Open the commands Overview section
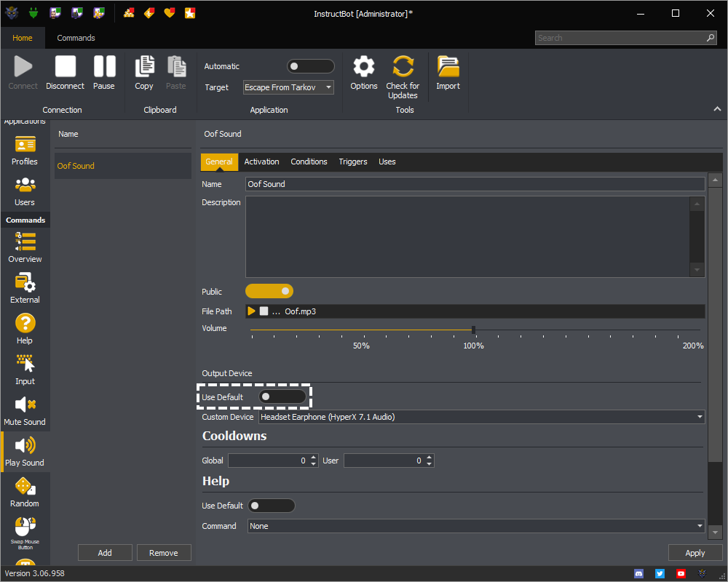 (25, 248)
